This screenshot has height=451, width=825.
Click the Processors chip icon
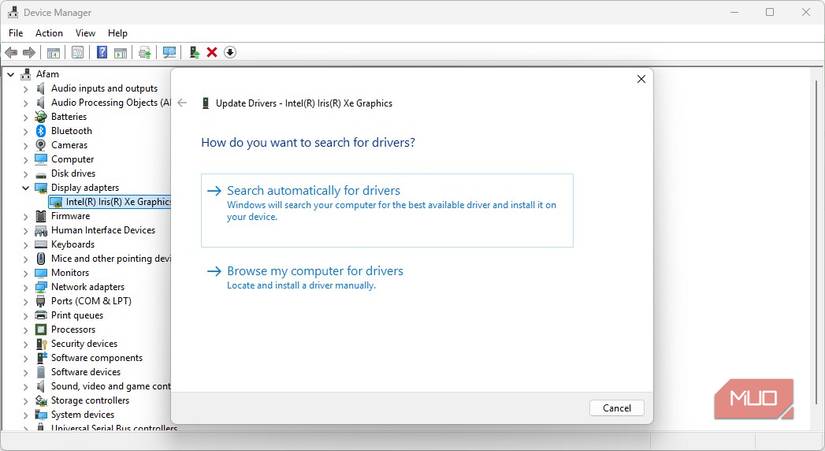[x=41, y=329]
